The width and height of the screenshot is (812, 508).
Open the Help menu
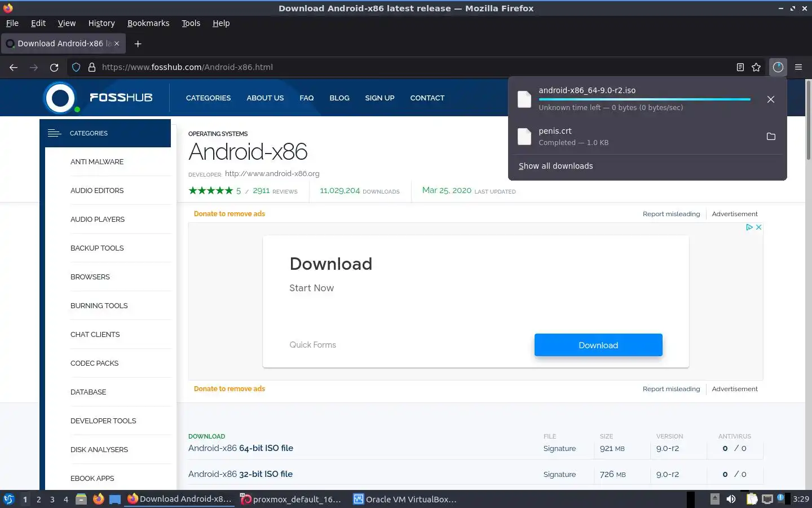click(x=221, y=23)
